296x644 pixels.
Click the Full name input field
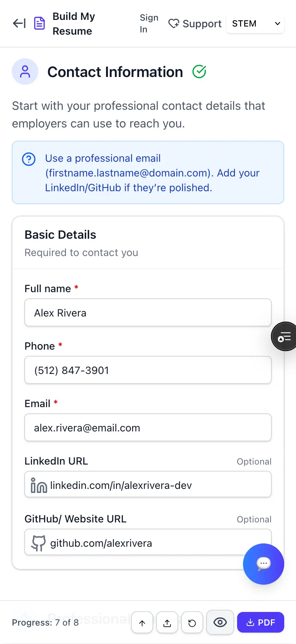pyautogui.click(x=148, y=313)
